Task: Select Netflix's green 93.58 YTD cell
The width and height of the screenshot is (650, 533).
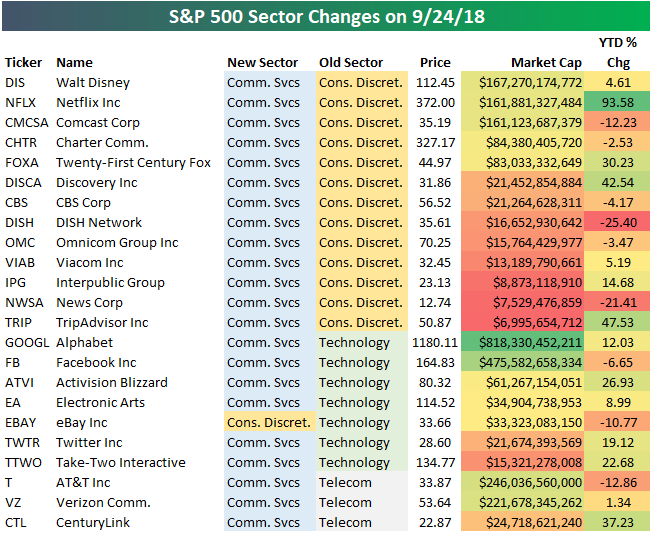Action: [x=619, y=102]
